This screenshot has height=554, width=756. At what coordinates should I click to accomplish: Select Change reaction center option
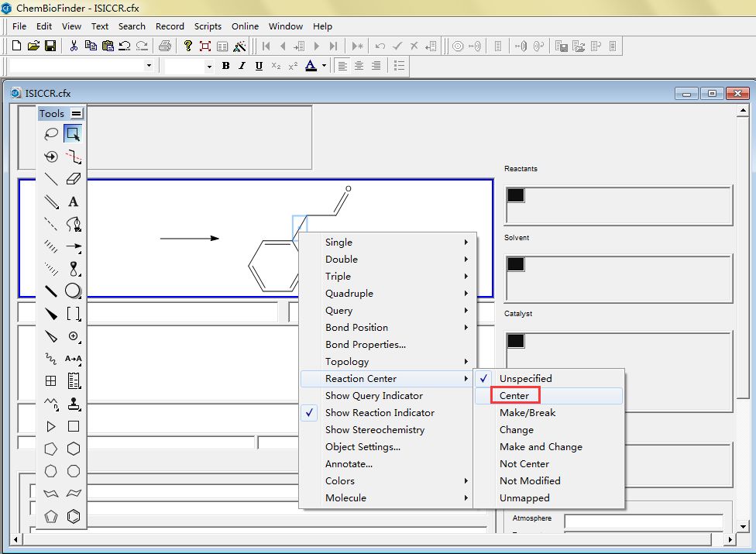(549, 429)
